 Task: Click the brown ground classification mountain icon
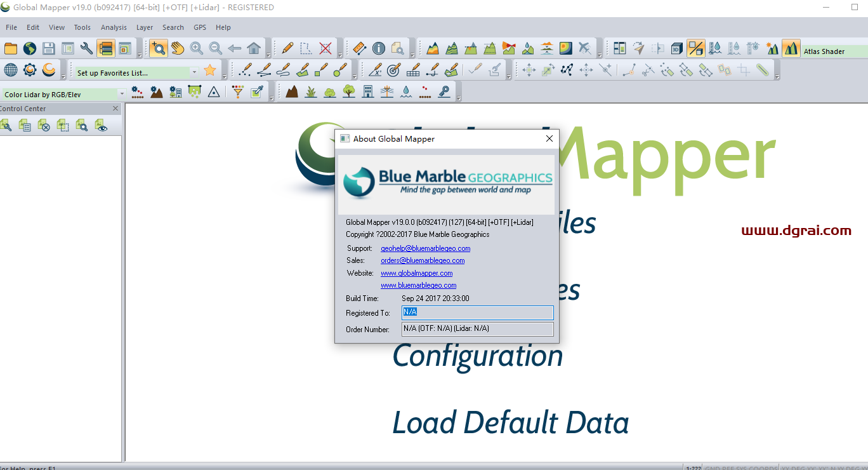(x=292, y=92)
